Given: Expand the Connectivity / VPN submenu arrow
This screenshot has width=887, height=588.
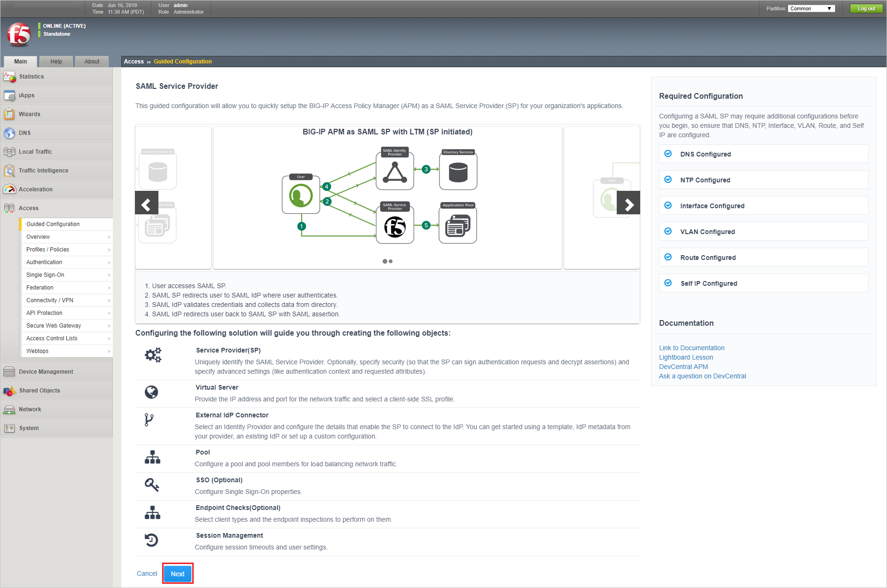Looking at the screenshot, I should 109,300.
